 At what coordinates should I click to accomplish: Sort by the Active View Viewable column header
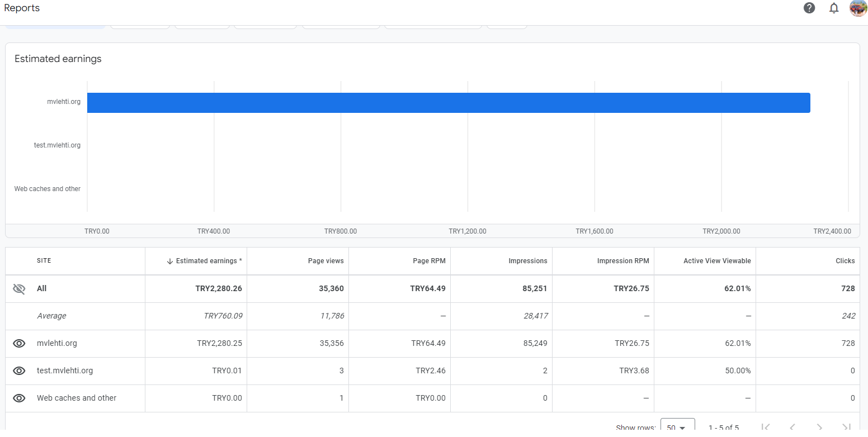click(x=717, y=261)
